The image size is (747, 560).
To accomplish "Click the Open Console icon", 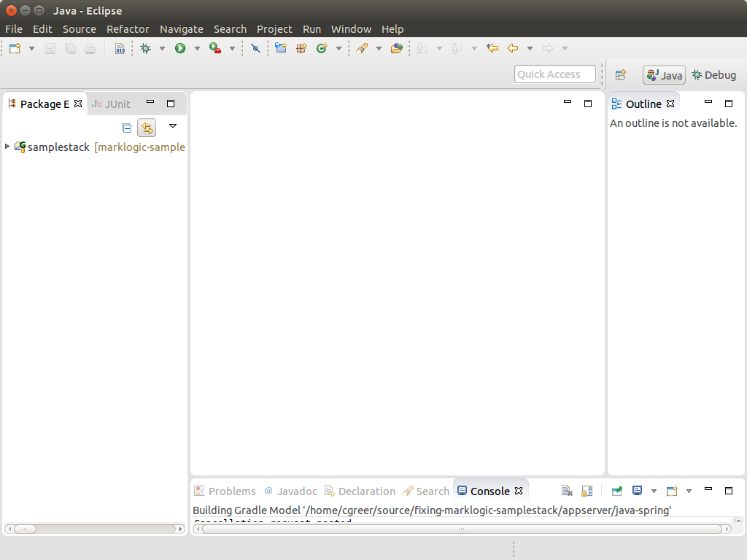I will coord(672,491).
